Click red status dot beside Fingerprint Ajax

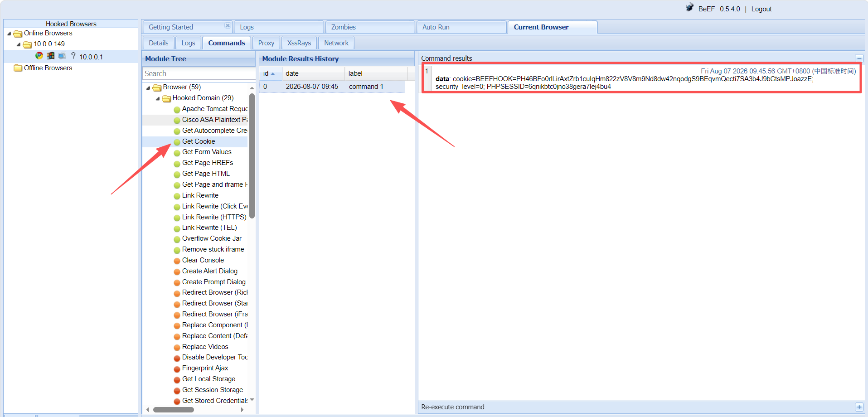[177, 369]
